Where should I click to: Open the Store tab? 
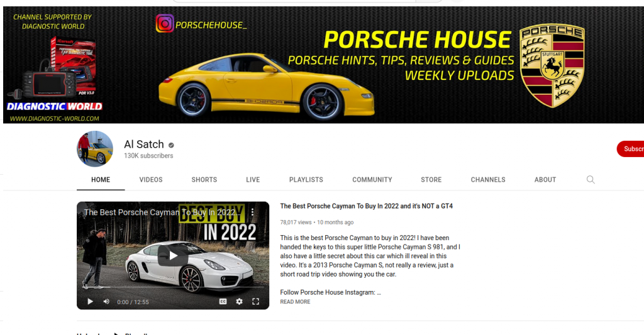[x=431, y=180]
